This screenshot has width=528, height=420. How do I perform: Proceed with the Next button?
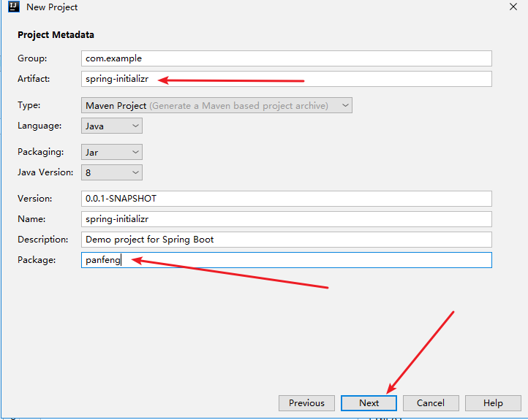[x=369, y=403]
